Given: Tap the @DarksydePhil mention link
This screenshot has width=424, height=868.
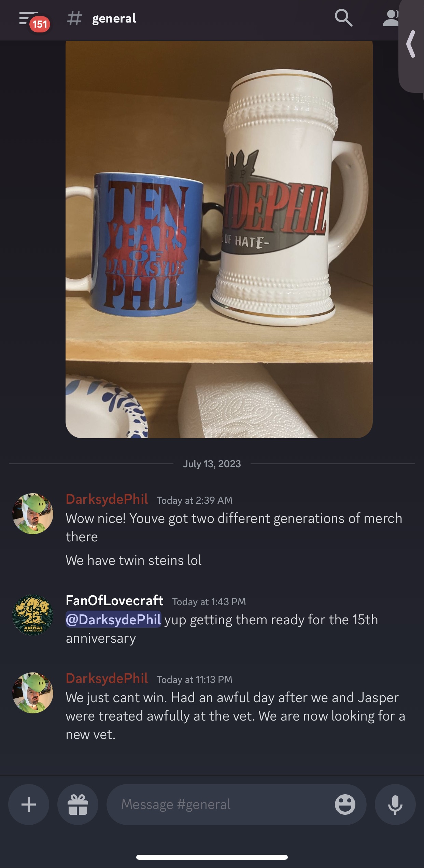Looking at the screenshot, I should 113,620.
